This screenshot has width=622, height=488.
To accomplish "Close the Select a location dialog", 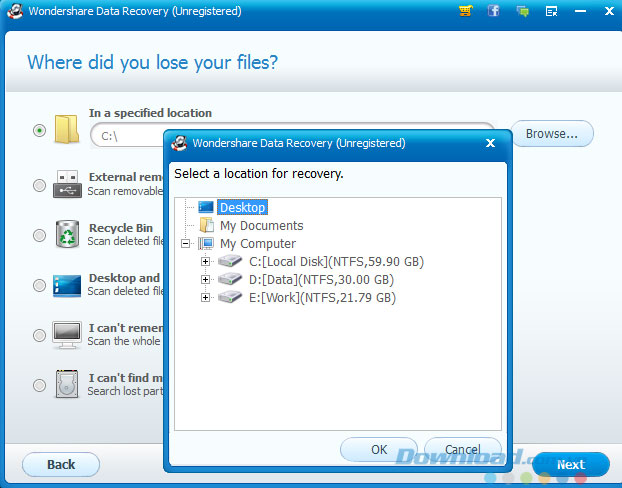I will (490, 143).
